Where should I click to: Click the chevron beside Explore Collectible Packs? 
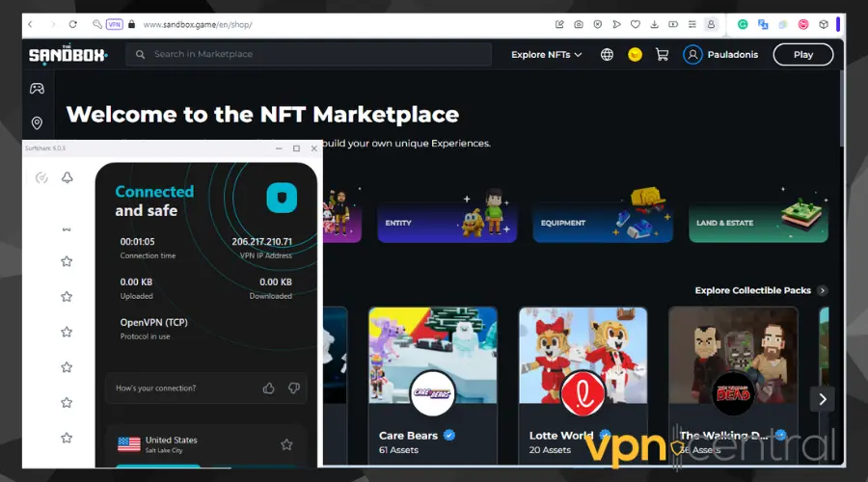[823, 290]
